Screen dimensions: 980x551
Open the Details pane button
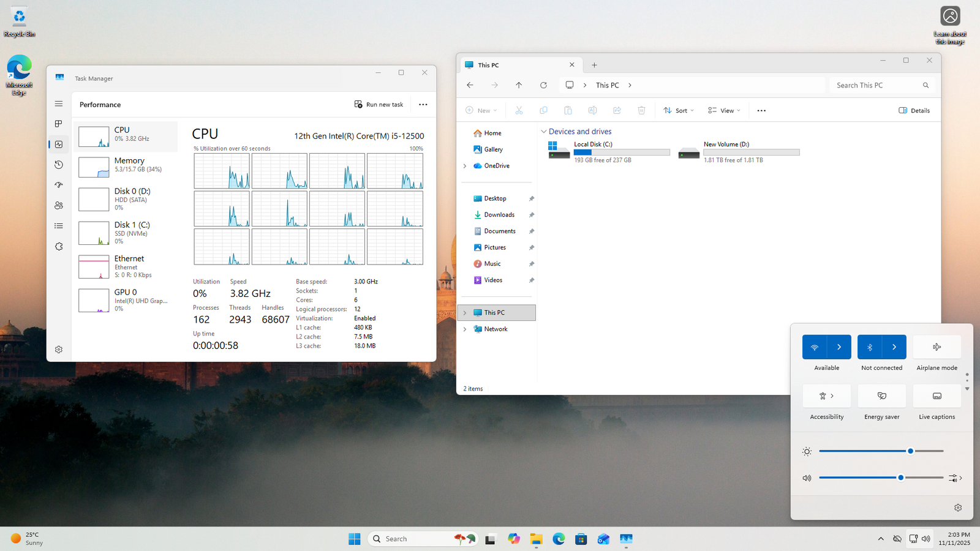pos(914,111)
